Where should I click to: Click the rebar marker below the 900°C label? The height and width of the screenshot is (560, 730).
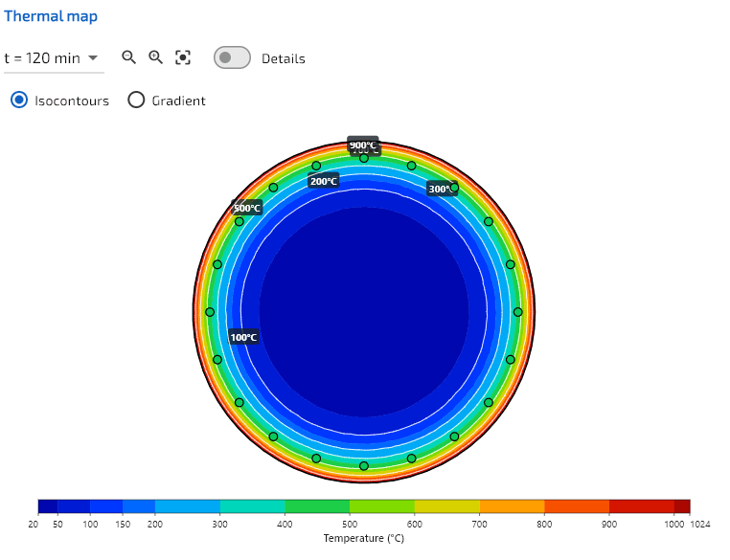[364, 158]
